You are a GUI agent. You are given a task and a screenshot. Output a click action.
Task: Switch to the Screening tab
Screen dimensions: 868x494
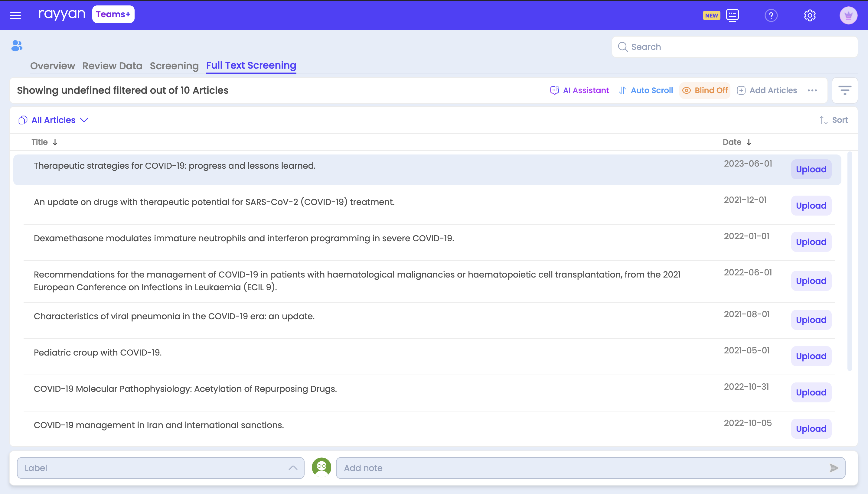pyautogui.click(x=174, y=66)
